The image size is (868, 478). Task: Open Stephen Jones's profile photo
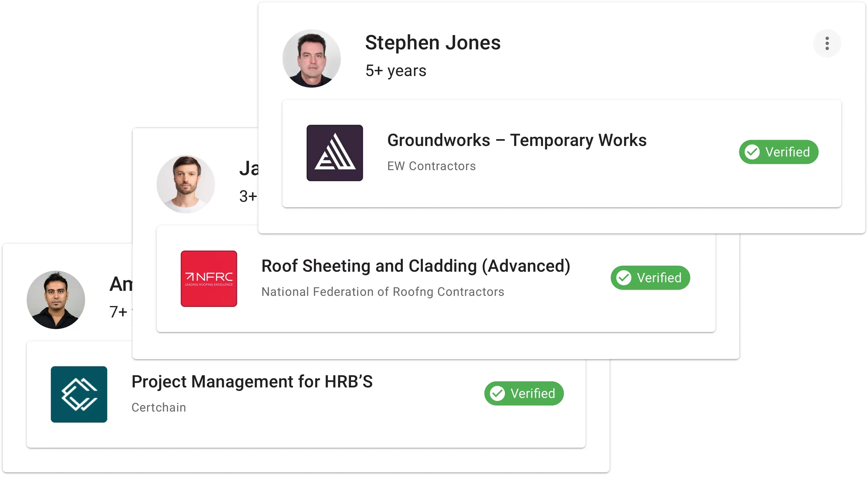[x=312, y=58]
